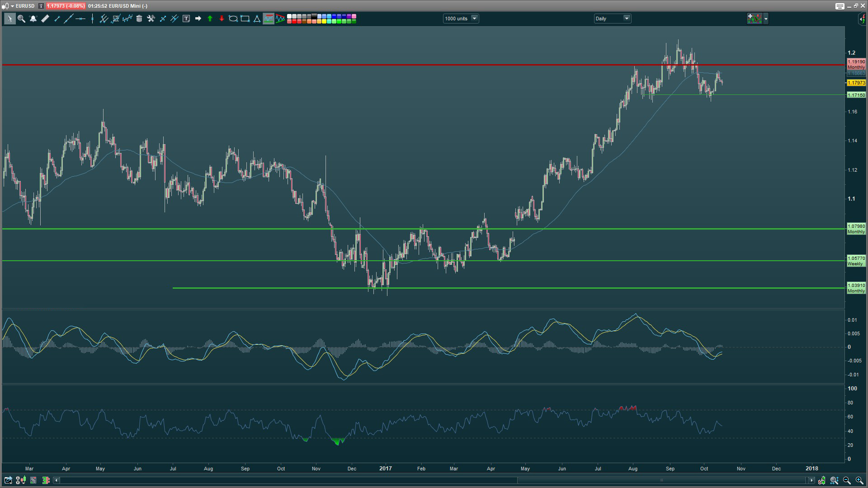Select the triangle drawing tool
This screenshot has width=868, height=488.
point(257,19)
